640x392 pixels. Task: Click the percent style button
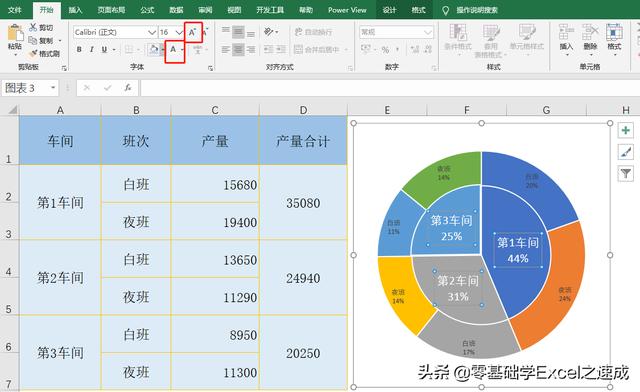pyautogui.click(x=385, y=50)
